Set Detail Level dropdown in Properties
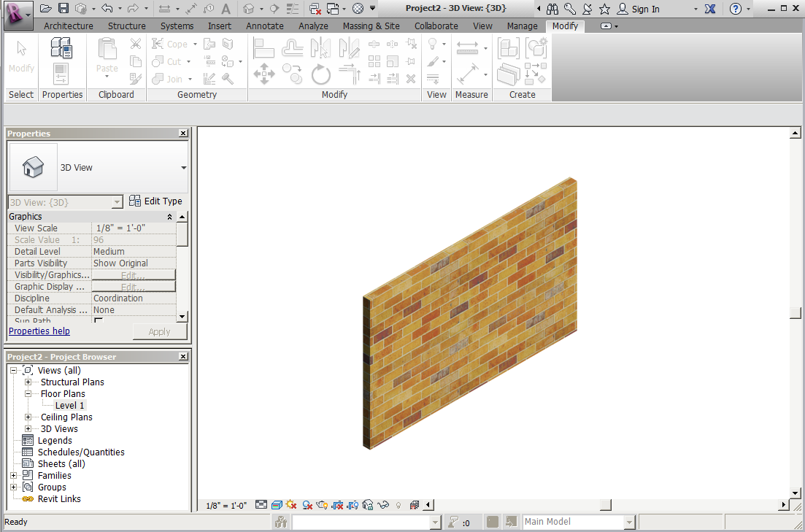Image resolution: width=805 pixels, height=532 pixels. (134, 251)
